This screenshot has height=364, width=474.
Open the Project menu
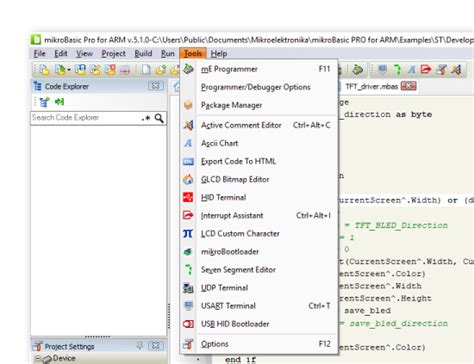[113, 54]
